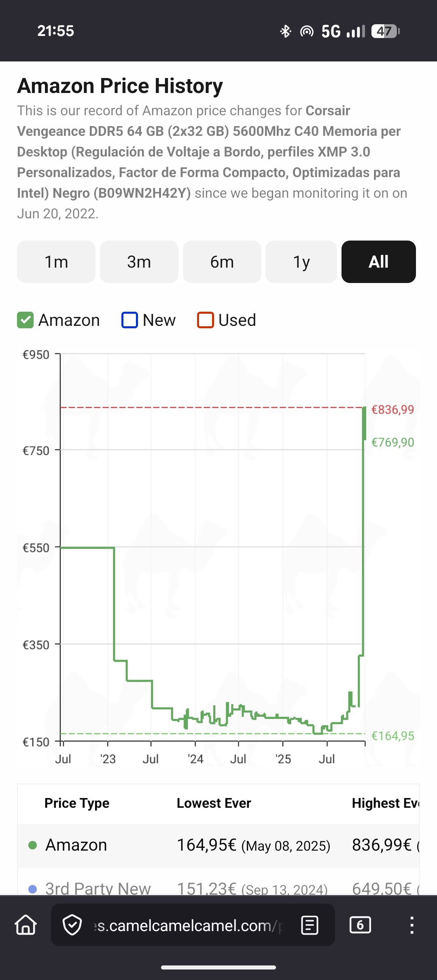Enable the New price checkbox
Viewport: 437px width, 980px height.
[x=130, y=320]
